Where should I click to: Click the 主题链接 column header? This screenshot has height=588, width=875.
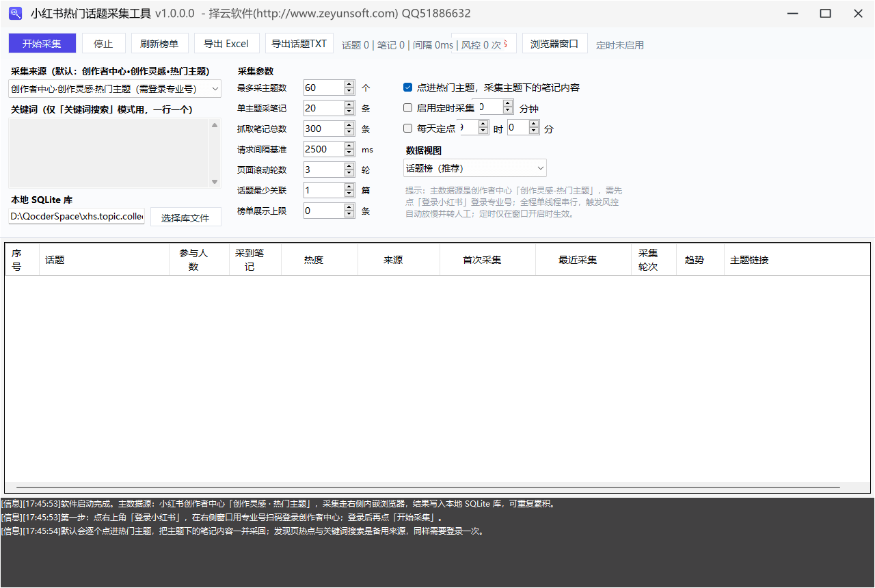[x=797, y=260]
